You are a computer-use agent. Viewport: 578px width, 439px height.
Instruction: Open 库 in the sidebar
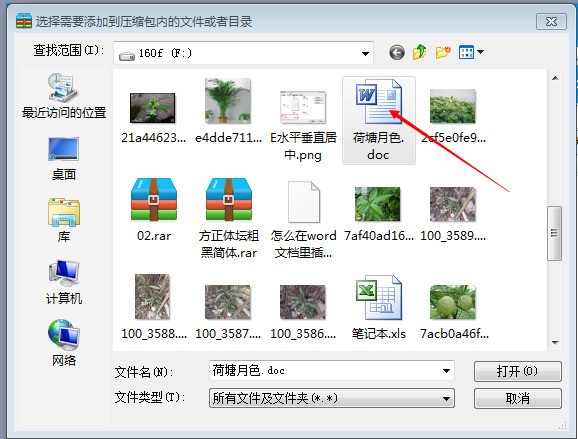point(63,220)
